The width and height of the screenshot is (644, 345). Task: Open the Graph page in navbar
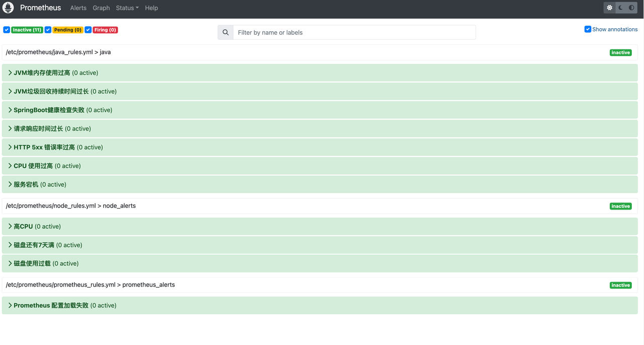pyautogui.click(x=101, y=8)
